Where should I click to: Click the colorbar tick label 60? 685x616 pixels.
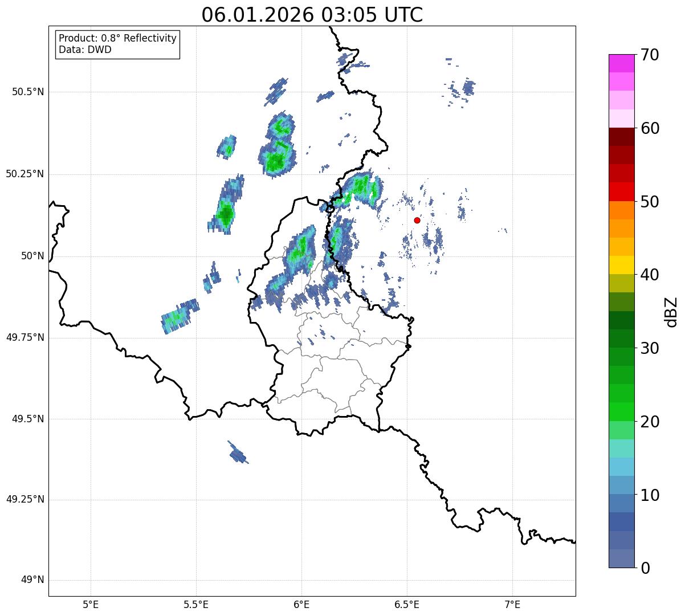coord(650,128)
